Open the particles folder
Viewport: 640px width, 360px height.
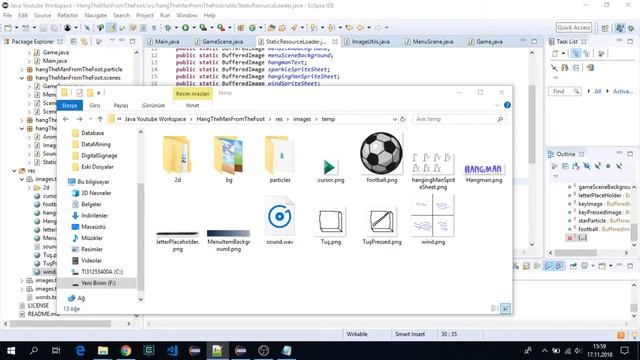280,159
